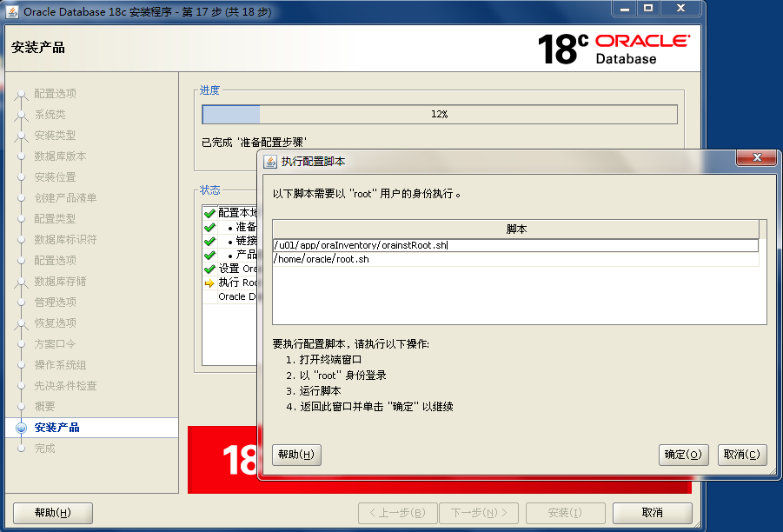The width and height of the screenshot is (783, 532).
Task: Confirm with the 确定(O) button
Action: click(683, 455)
